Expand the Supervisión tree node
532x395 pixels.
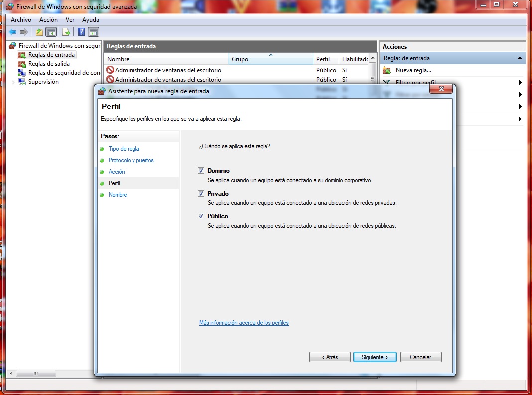pos(13,82)
